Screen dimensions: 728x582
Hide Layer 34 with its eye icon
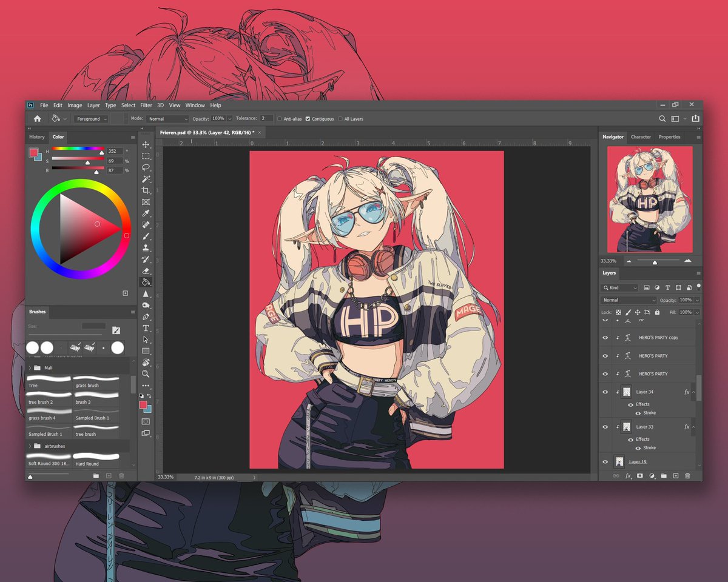605,392
